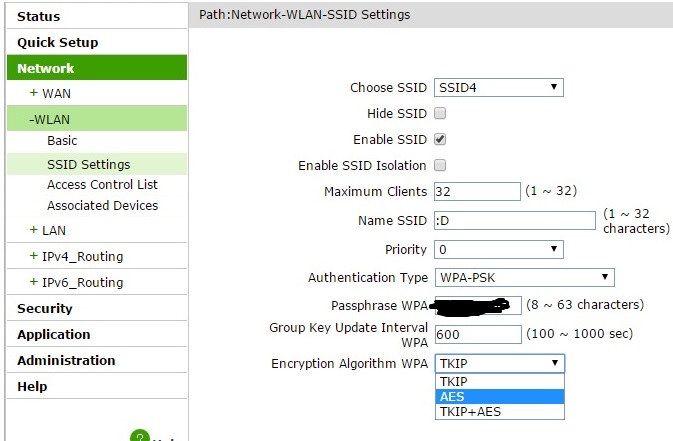
Task: Select TKIP option in dropdown list
Action: 500,381
